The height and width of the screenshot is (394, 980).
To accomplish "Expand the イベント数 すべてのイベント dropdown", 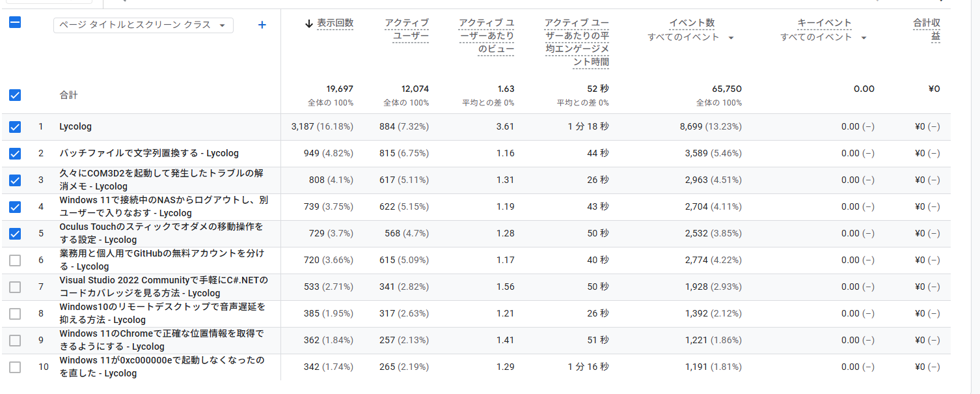I will (731, 38).
